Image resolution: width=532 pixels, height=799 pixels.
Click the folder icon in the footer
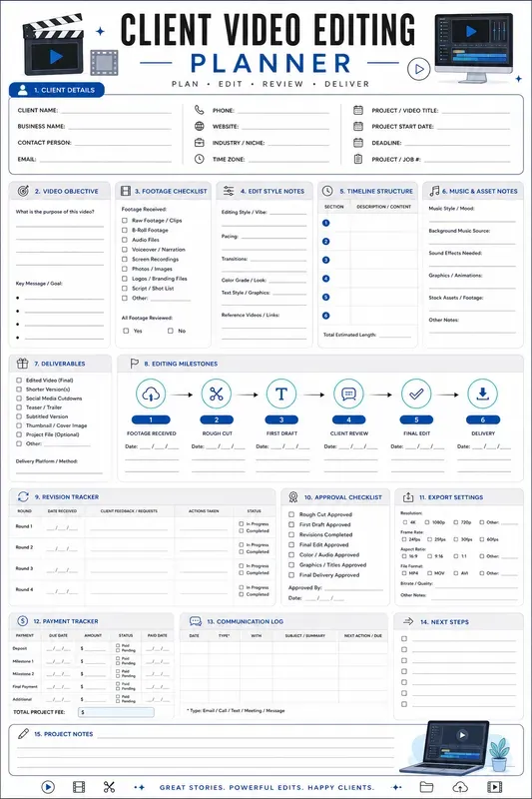coord(426,787)
